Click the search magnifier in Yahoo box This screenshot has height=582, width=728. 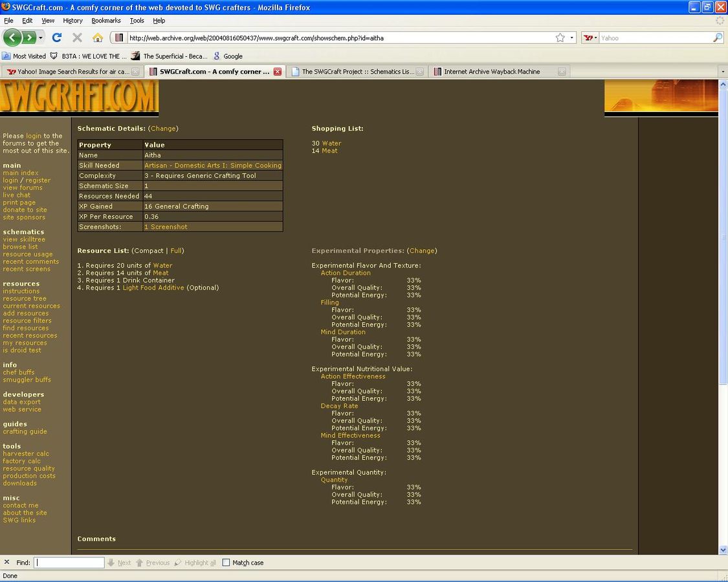coord(717,38)
